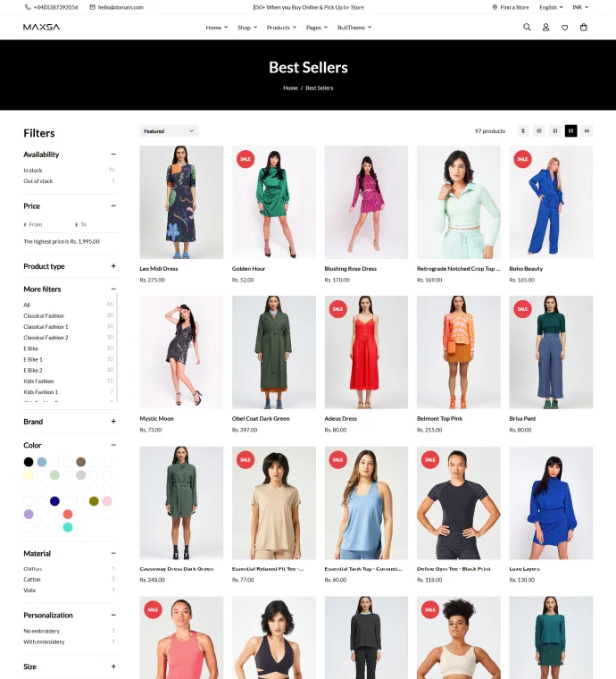The image size is (616, 679).
Task: Switch to the last compact grid view
Action: pos(587,130)
